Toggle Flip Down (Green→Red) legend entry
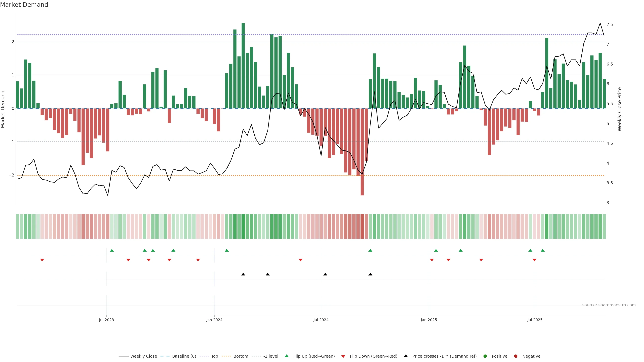 [373, 356]
